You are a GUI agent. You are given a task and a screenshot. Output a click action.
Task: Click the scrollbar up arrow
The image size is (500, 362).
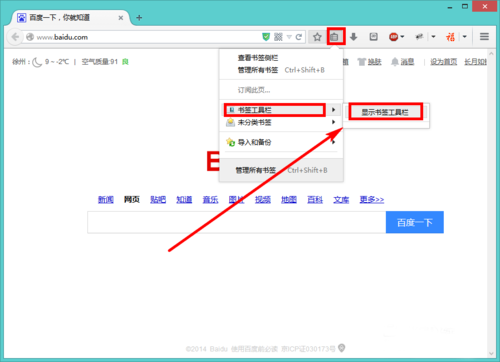[491, 54]
